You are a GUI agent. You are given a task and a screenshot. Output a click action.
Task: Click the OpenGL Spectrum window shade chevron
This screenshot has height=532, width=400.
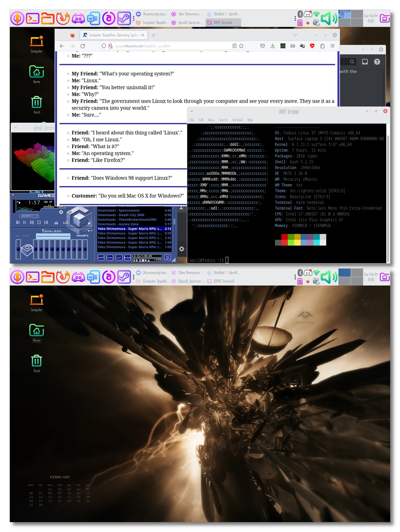tap(16, 127)
